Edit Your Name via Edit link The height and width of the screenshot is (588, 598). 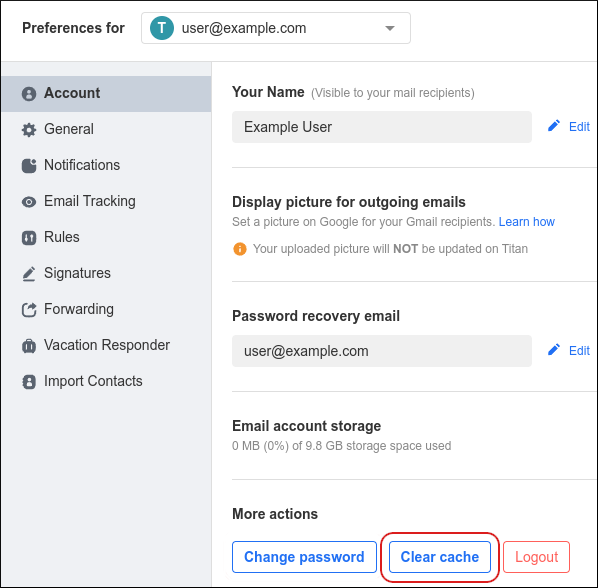[579, 127]
